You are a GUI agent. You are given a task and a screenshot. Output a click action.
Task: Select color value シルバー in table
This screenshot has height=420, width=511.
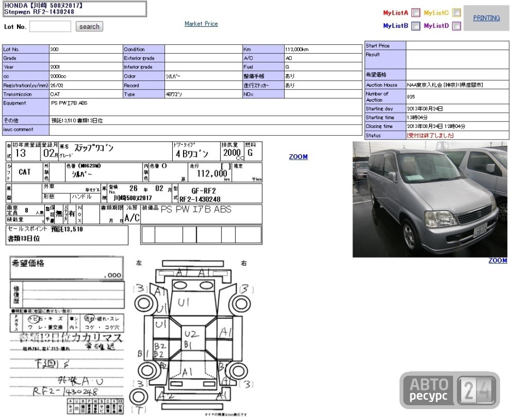[x=173, y=76]
